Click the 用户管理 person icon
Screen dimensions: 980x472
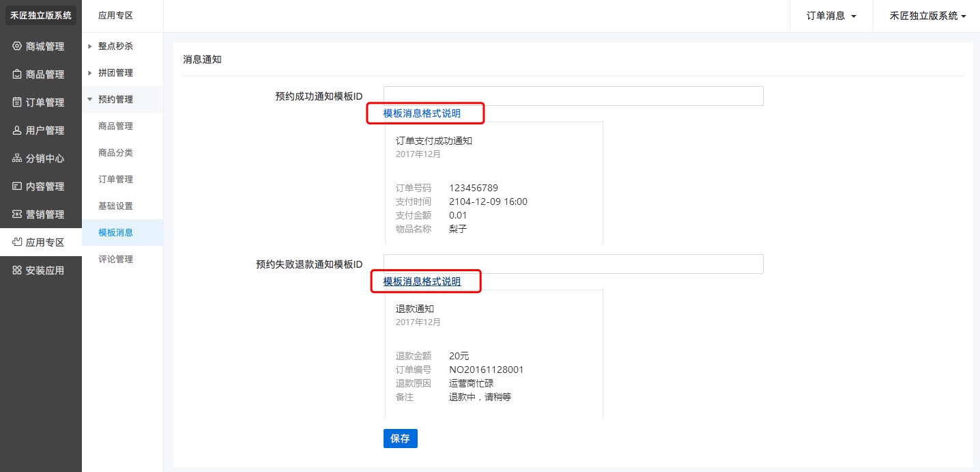(17, 130)
